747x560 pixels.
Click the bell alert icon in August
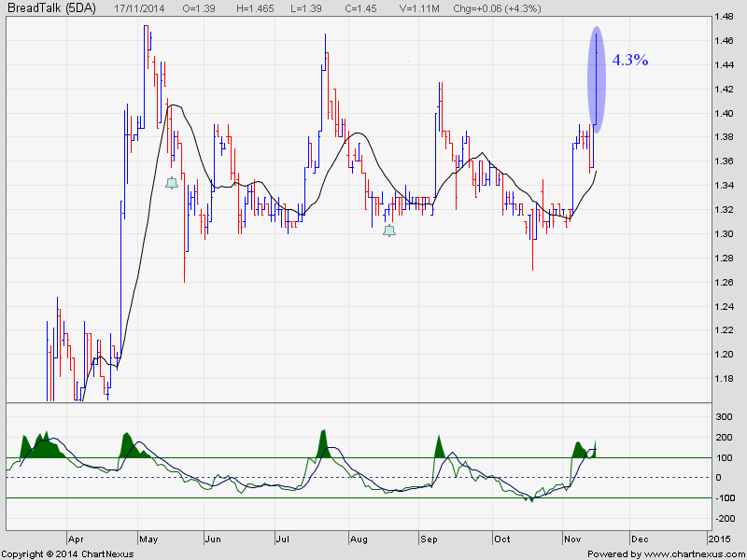pyautogui.click(x=389, y=231)
